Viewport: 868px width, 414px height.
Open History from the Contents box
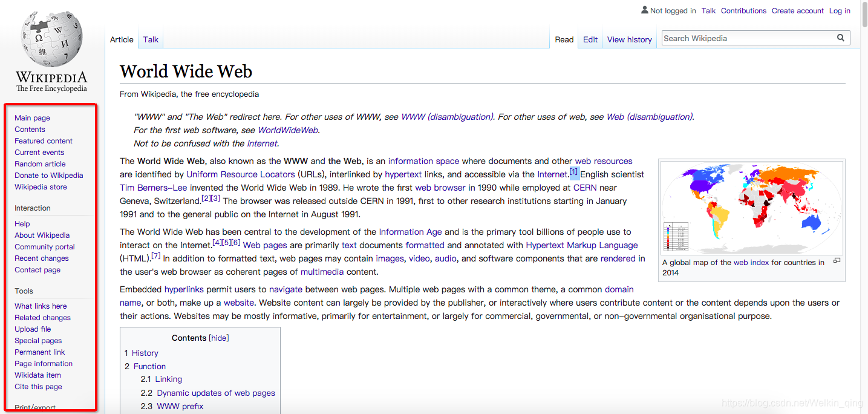tap(145, 353)
